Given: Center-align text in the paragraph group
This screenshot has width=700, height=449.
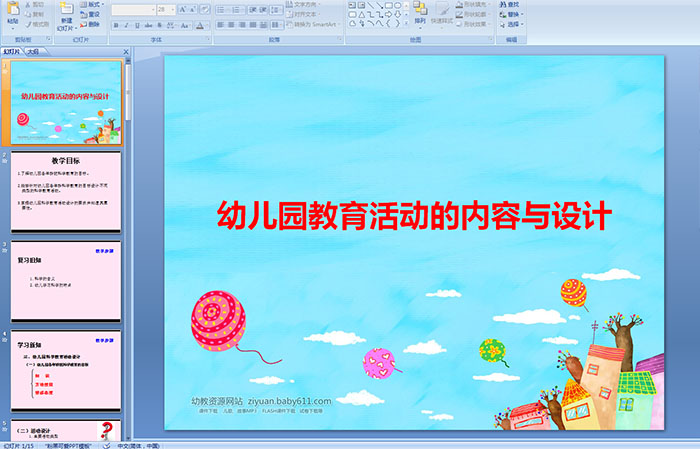Looking at the screenshot, I should point(231,25).
